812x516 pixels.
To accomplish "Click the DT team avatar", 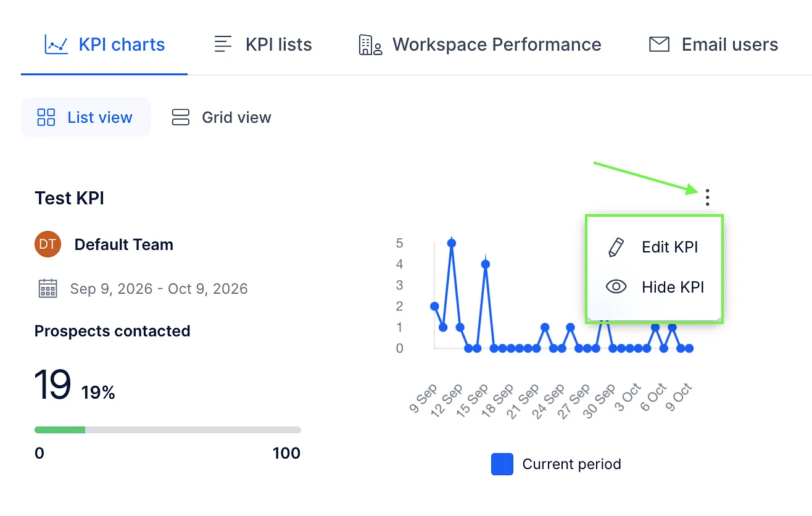I will click(x=48, y=244).
